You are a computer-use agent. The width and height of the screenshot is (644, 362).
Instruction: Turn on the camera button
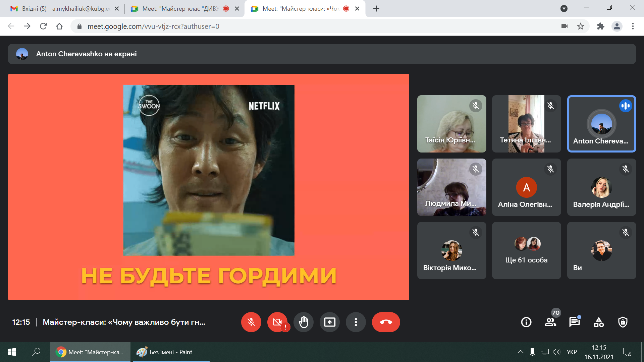click(277, 322)
